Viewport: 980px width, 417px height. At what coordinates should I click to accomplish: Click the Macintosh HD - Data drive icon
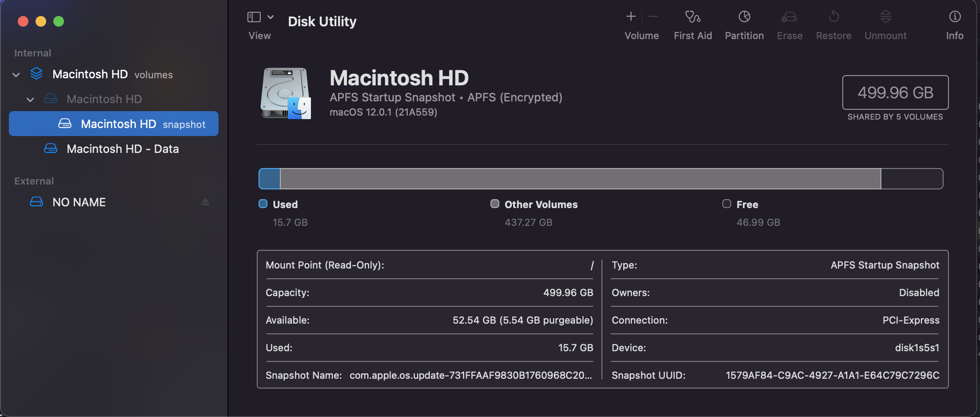coord(51,148)
